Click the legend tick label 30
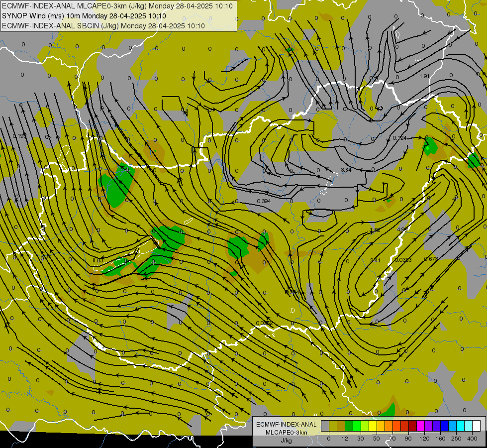The width and height of the screenshot is (487, 448). [361, 439]
